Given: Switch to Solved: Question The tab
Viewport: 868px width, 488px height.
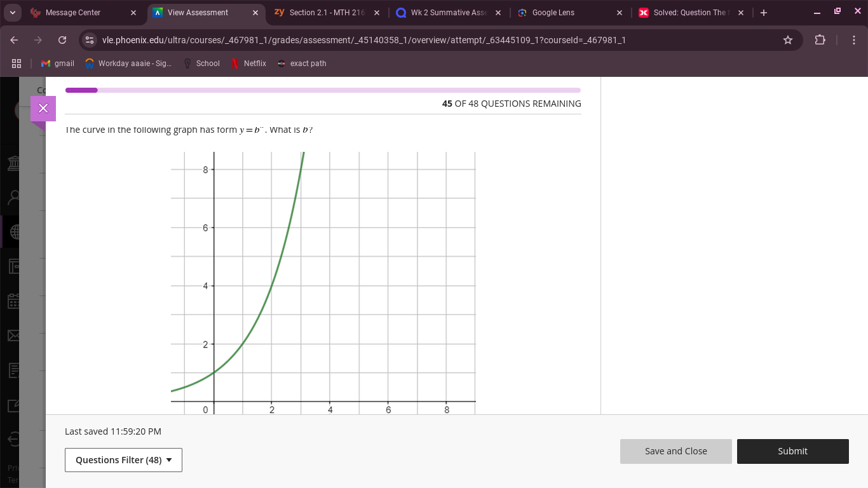Looking at the screenshot, I should (691, 13).
